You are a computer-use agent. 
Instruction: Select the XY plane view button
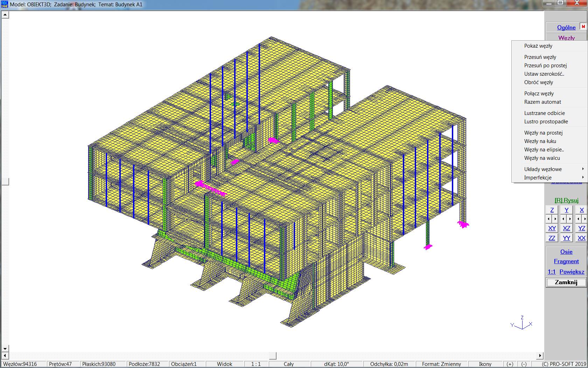(552, 228)
